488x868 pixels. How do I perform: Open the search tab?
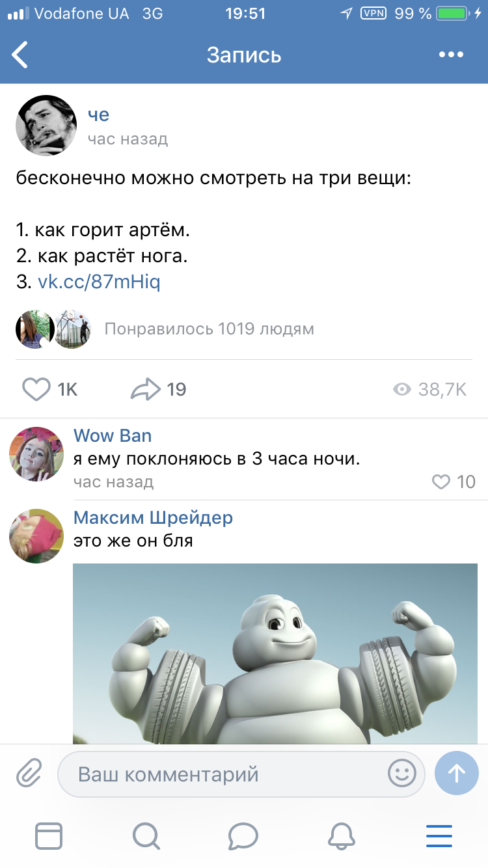[x=146, y=835]
